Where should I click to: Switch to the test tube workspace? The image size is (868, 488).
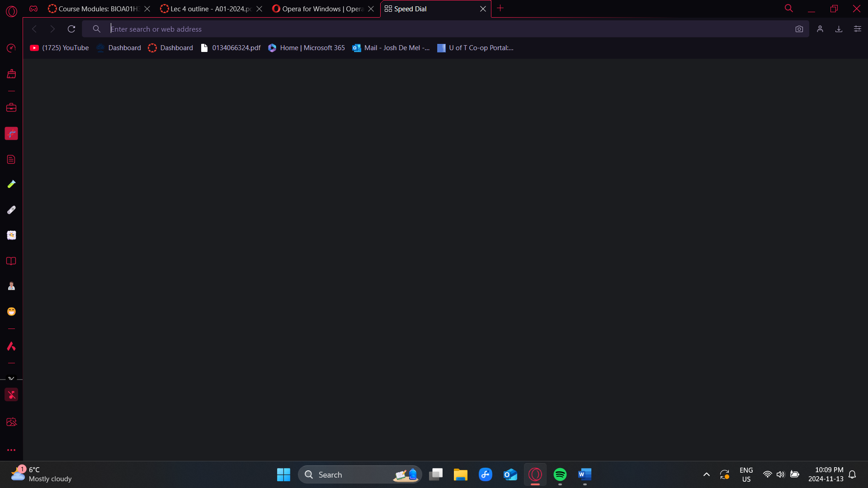(11, 184)
